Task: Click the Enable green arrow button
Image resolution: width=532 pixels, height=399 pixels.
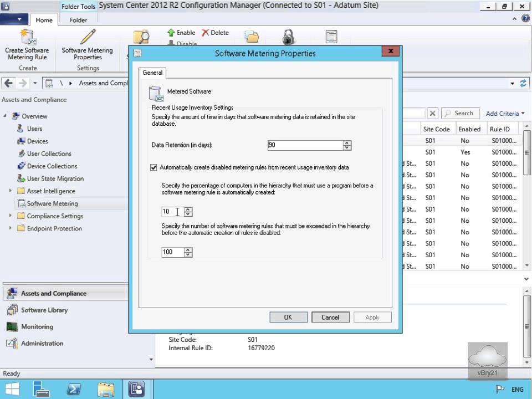Action: click(181, 33)
